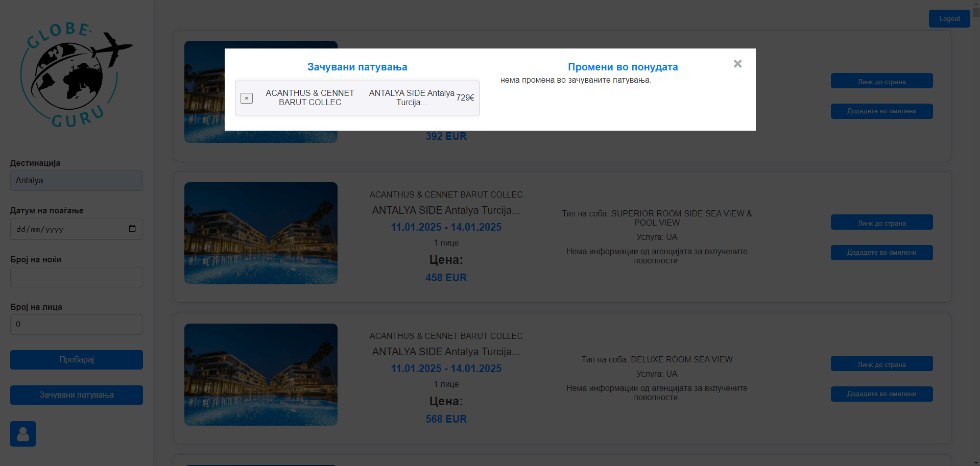Add the 458 EUR offer to favorites
This screenshot has width=980, height=466.
pos(881,253)
